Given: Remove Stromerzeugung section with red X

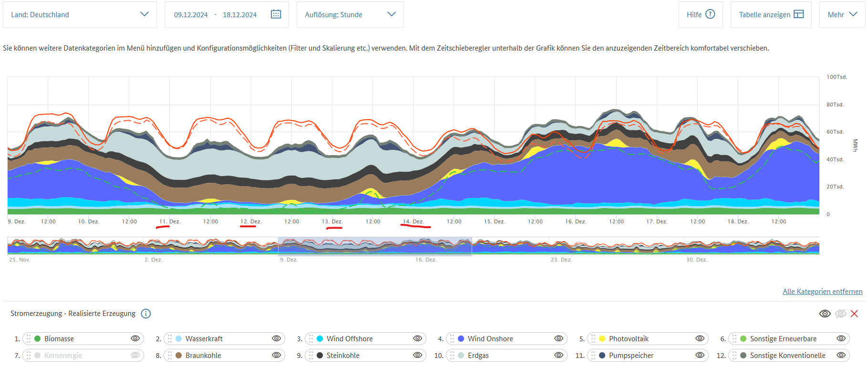Looking at the screenshot, I should [854, 314].
